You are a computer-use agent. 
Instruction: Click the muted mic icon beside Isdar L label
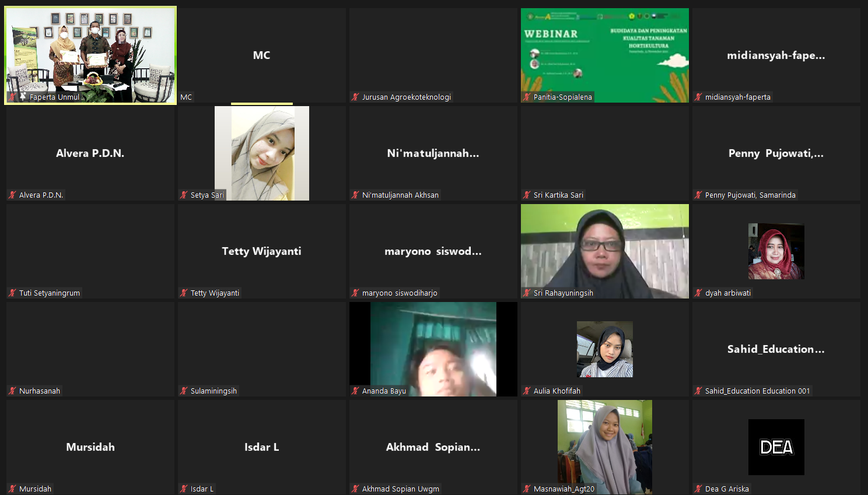pos(184,489)
